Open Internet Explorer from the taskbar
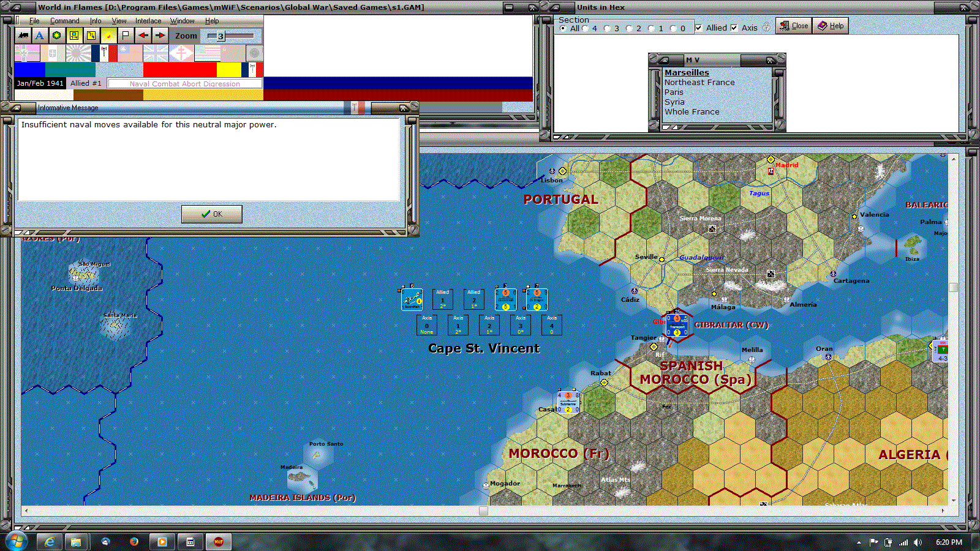The width and height of the screenshot is (980, 551). click(x=50, y=542)
